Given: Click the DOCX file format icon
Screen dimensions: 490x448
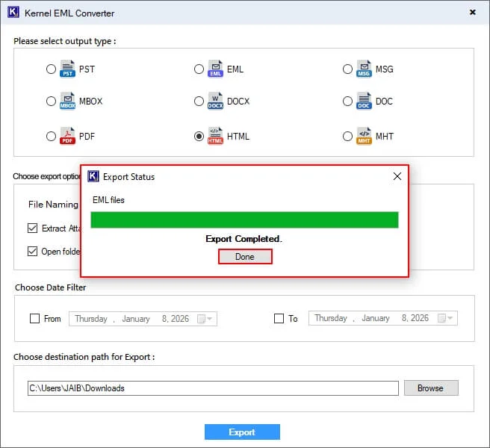Looking at the screenshot, I should coord(215,101).
